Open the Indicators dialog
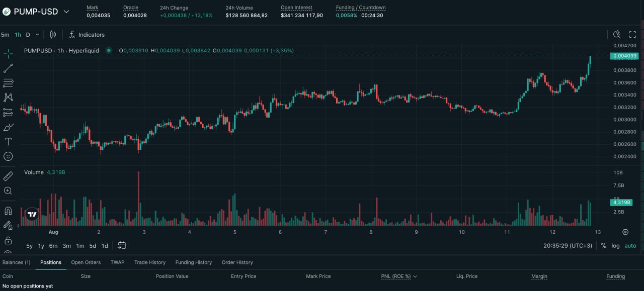This screenshot has width=644, height=291. 87,35
